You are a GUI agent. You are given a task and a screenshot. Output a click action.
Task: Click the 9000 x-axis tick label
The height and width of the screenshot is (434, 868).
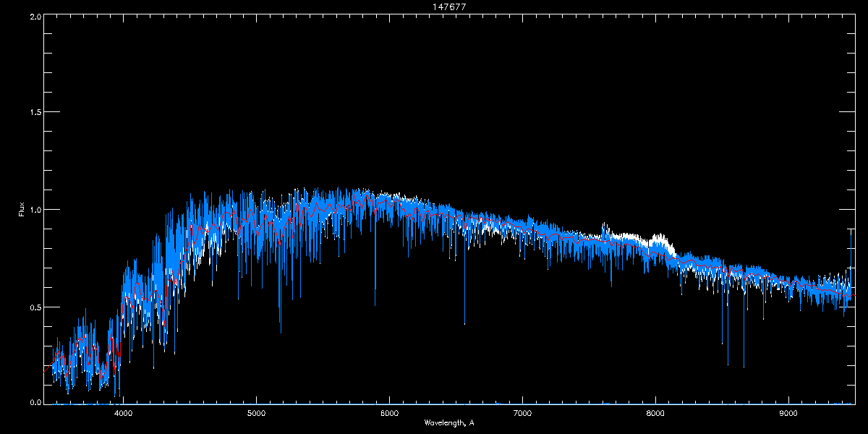click(788, 413)
